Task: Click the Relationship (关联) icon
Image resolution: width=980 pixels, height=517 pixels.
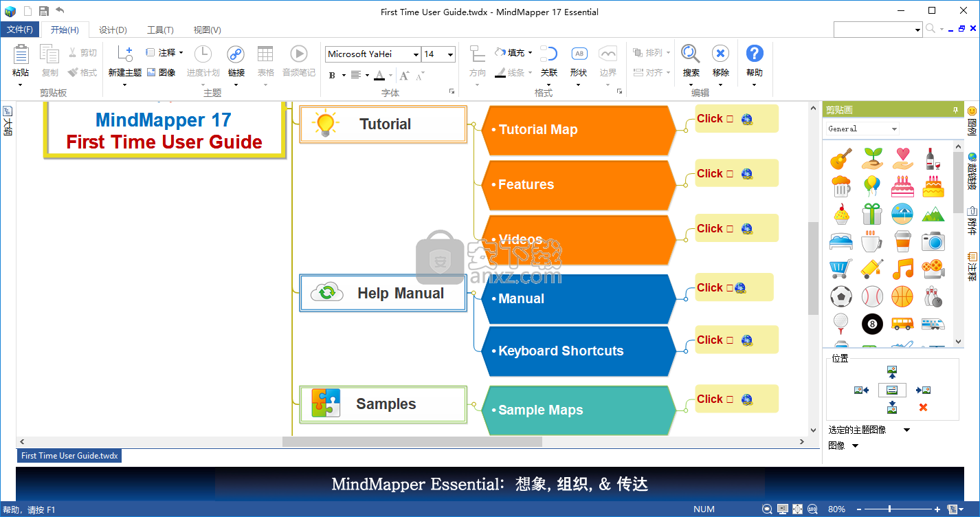Action: [548, 54]
